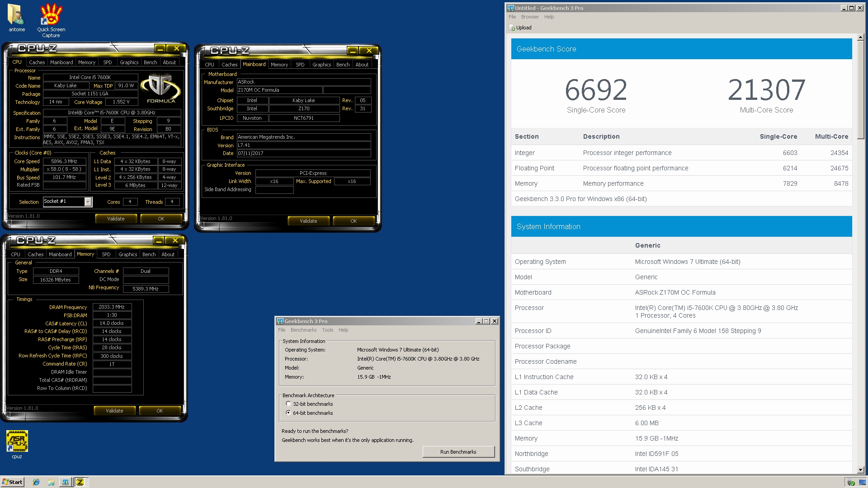Viewport: 868px width, 488px height.
Task: Open Windows Explorer from the taskbar
Action: tap(51, 482)
